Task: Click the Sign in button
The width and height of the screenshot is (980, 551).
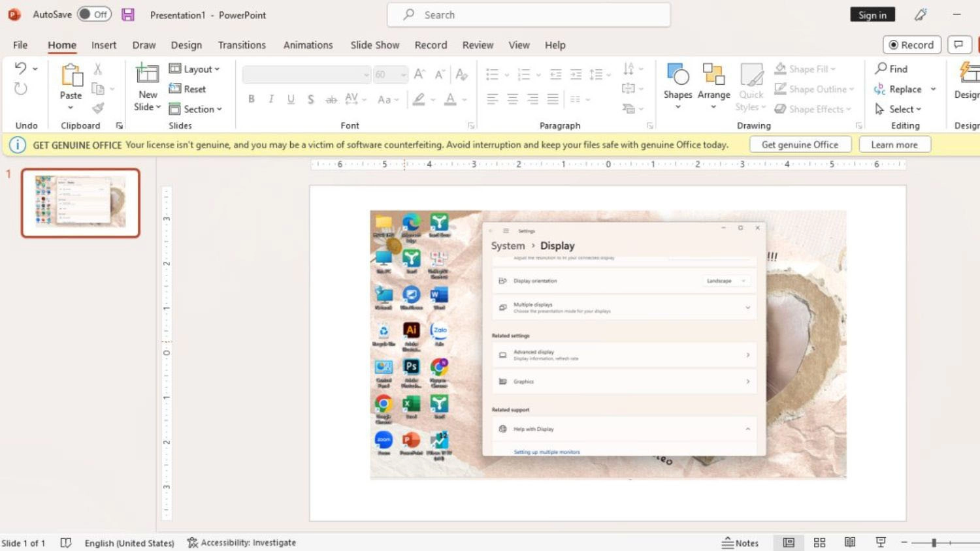Action: pos(872,14)
